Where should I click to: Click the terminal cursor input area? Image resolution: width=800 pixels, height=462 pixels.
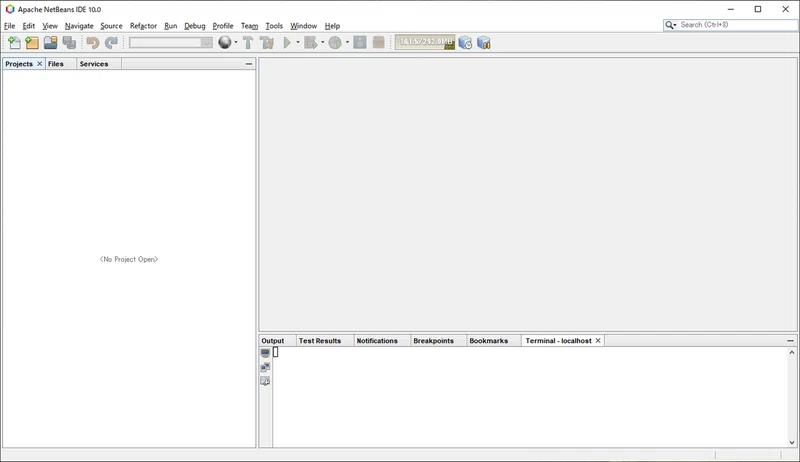pos(276,352)
